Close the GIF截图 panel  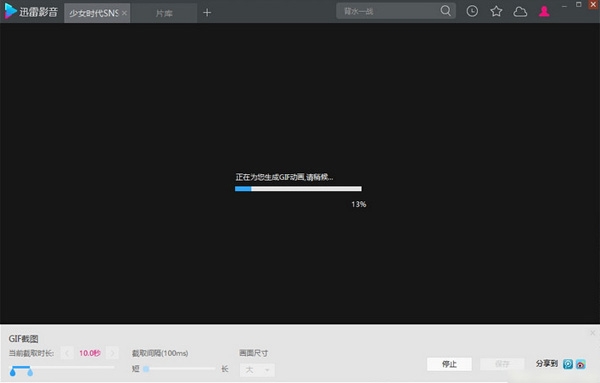(x=592, y=333)
